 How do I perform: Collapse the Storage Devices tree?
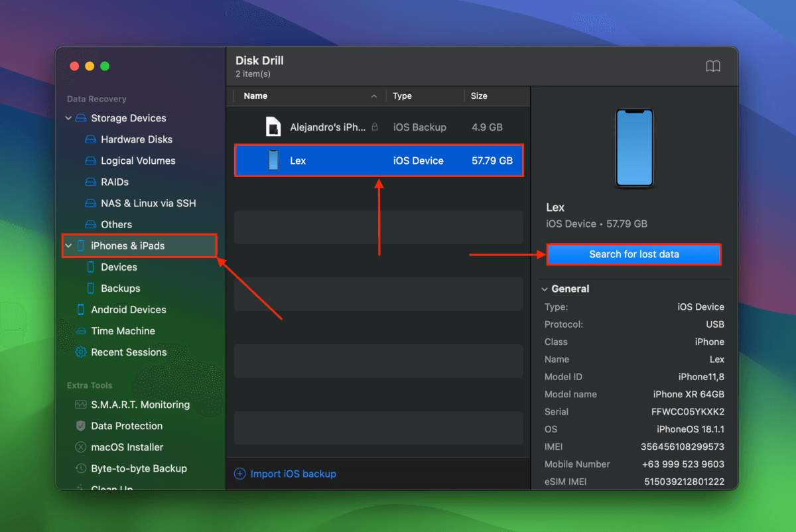[68, 119]
